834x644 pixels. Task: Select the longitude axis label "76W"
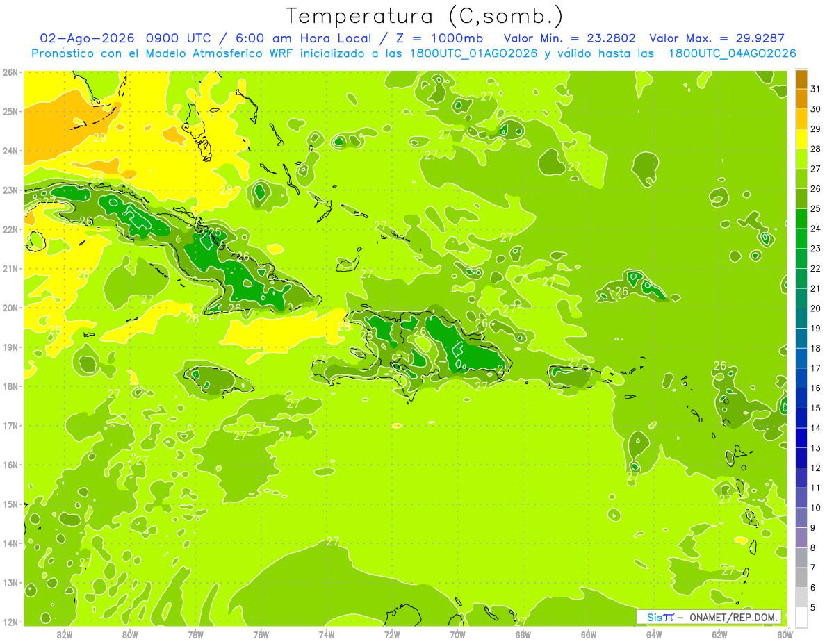(261, 634)
